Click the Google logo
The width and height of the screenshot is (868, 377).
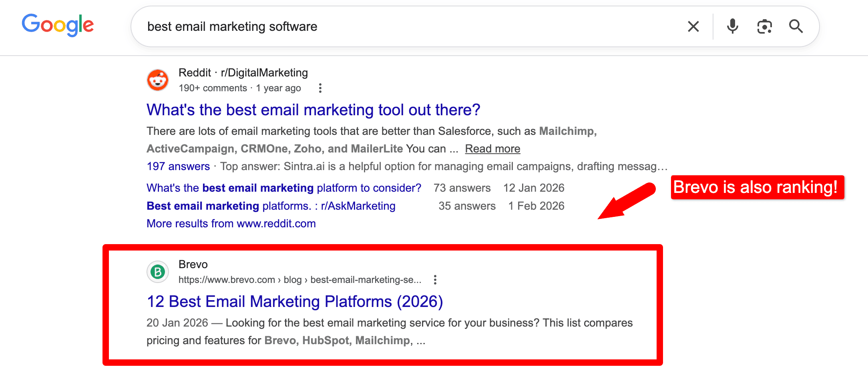[x=58, y=25]
